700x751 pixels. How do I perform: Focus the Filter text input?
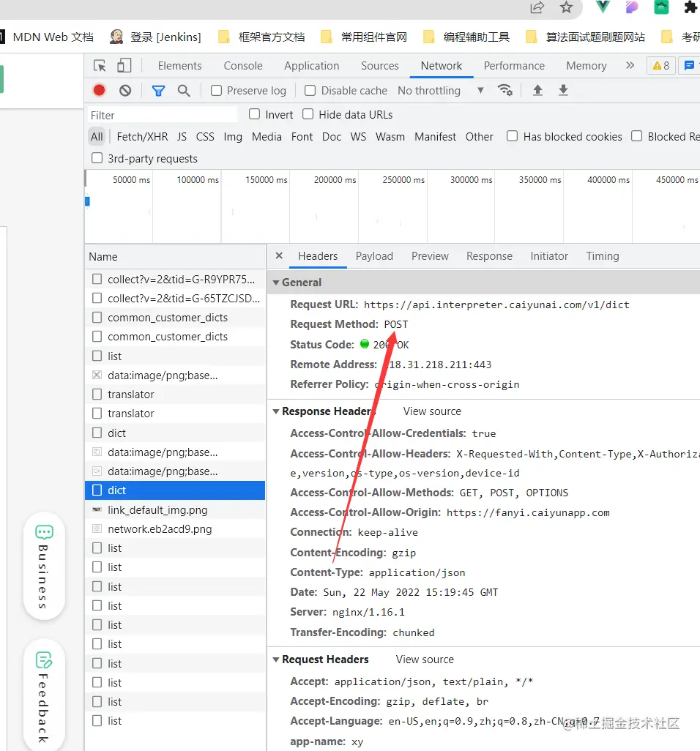tap(163, 115)
